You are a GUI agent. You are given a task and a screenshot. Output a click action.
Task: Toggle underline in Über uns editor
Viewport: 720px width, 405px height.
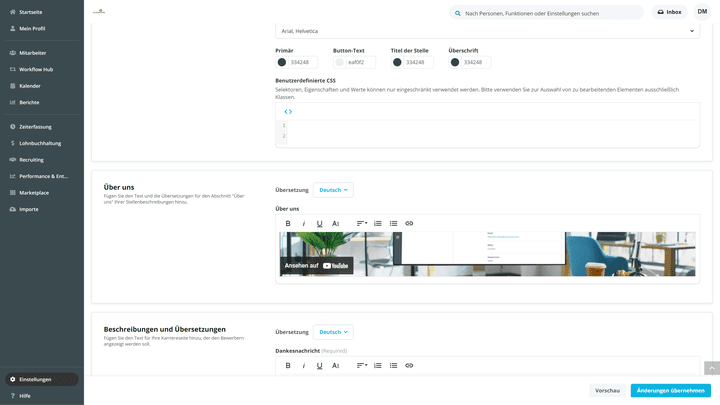click(x=319, y=224)
